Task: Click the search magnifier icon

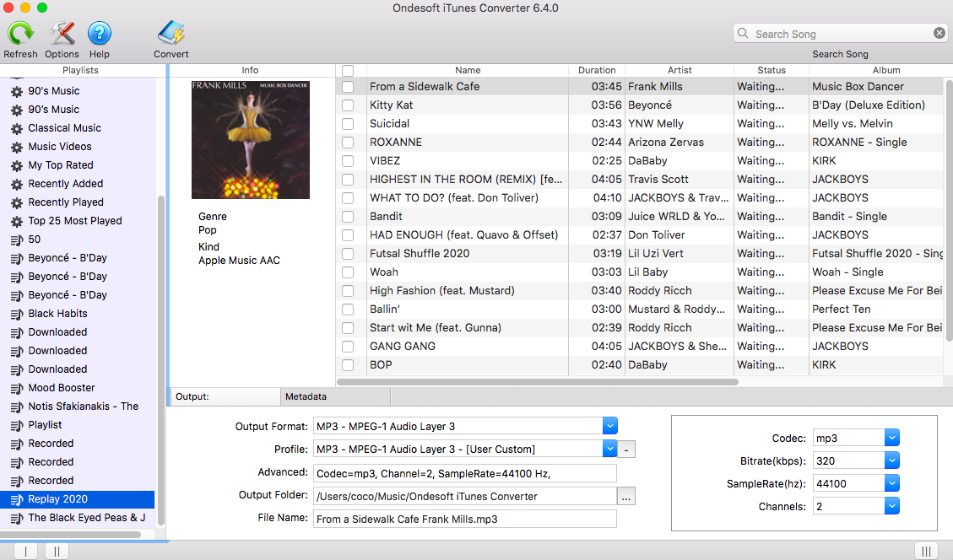Action: (743, 33)
